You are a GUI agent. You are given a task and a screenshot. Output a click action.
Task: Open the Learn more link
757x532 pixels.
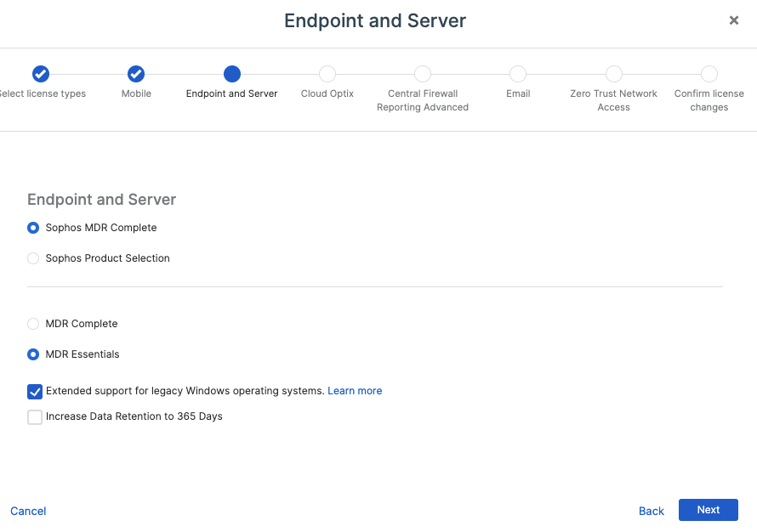[355, 390]
